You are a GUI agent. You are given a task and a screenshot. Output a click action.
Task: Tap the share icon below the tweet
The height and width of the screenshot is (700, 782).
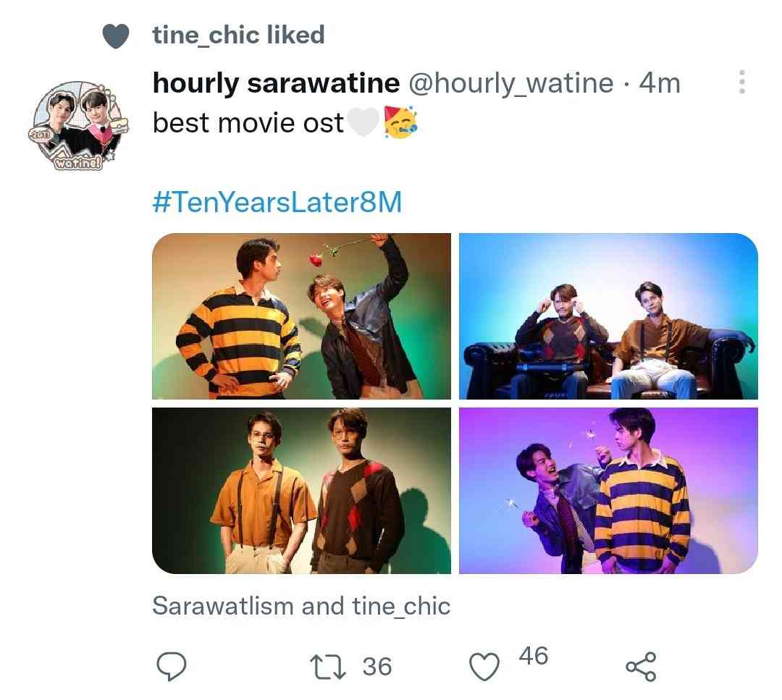(641, 667)
